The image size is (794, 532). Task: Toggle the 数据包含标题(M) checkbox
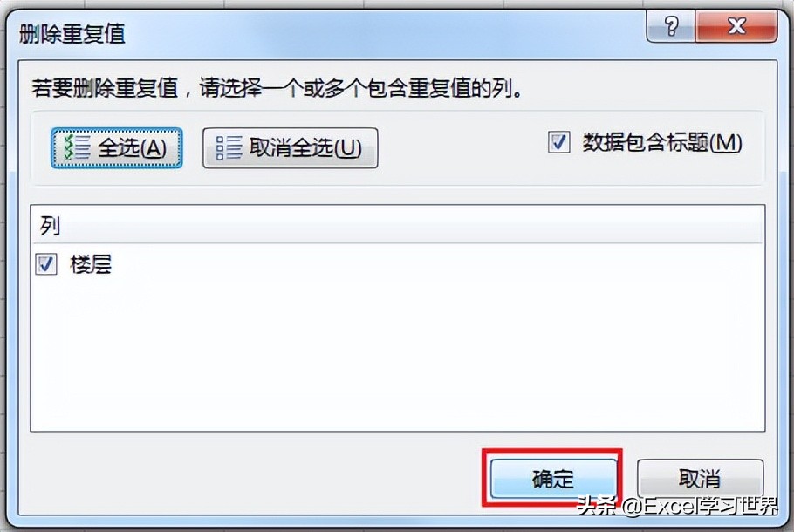(559, 142)
